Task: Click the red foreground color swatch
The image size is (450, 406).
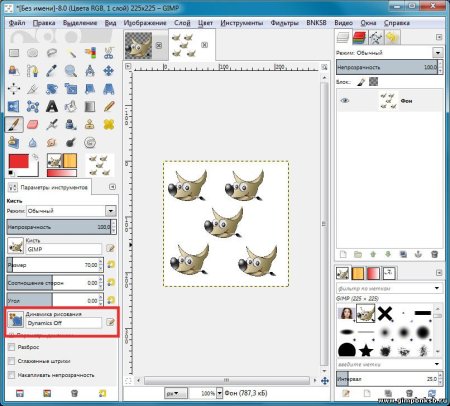Action: click(x=19, y=162)
